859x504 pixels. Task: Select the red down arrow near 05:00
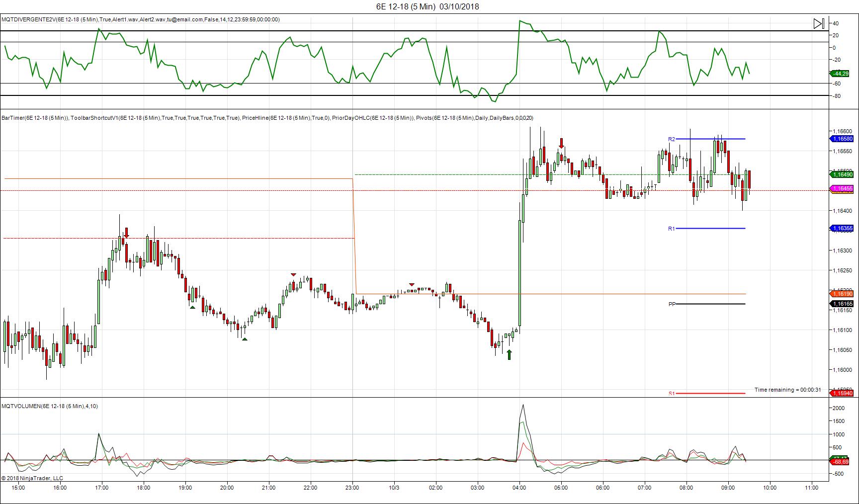pos(562,143)
